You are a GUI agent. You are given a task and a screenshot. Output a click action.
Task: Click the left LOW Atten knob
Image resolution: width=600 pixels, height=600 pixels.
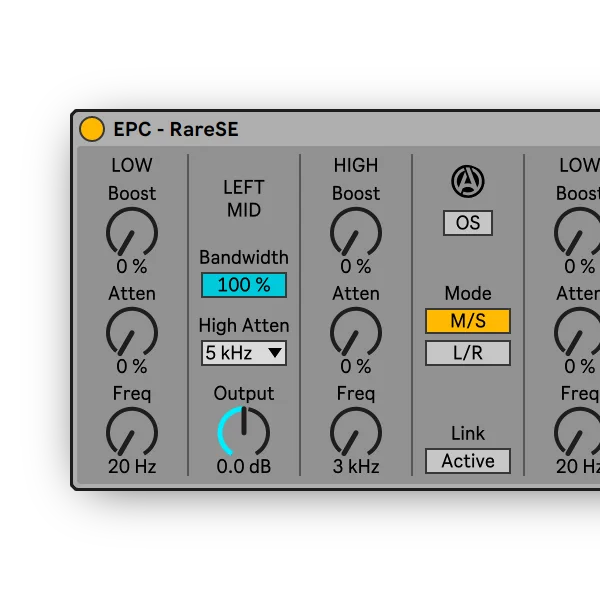(132, 333)
